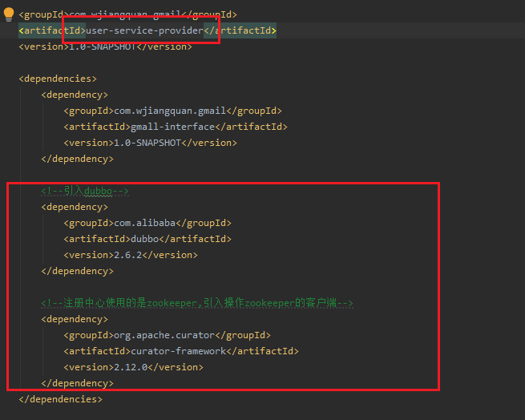
Task: Click the 引入dubbo comment line
Action: pyautogui.click(x=85, y=191)
